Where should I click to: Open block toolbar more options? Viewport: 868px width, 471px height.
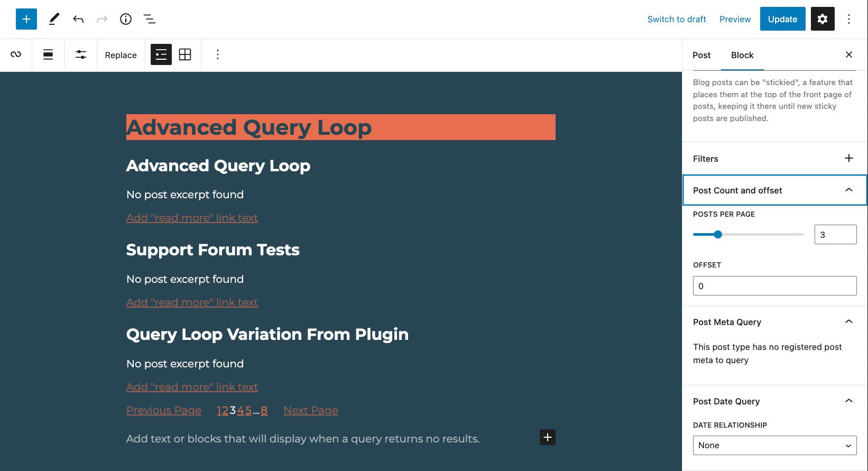217,54
